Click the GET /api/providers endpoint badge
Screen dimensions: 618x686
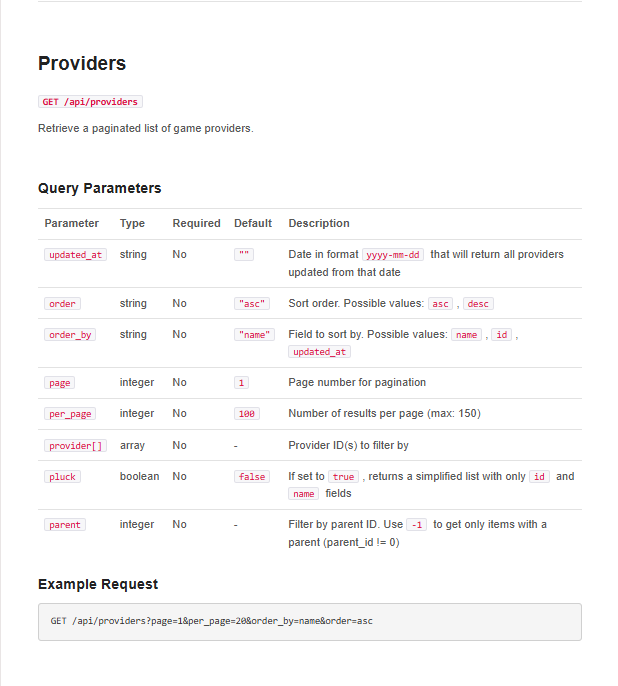tap(90, 102)
